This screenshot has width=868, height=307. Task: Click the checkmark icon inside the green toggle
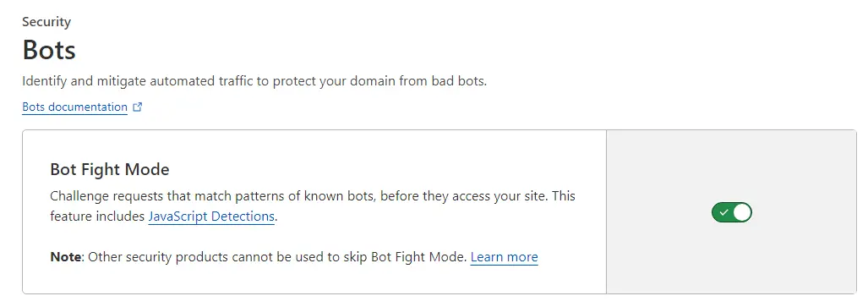[x=723, y=212]
